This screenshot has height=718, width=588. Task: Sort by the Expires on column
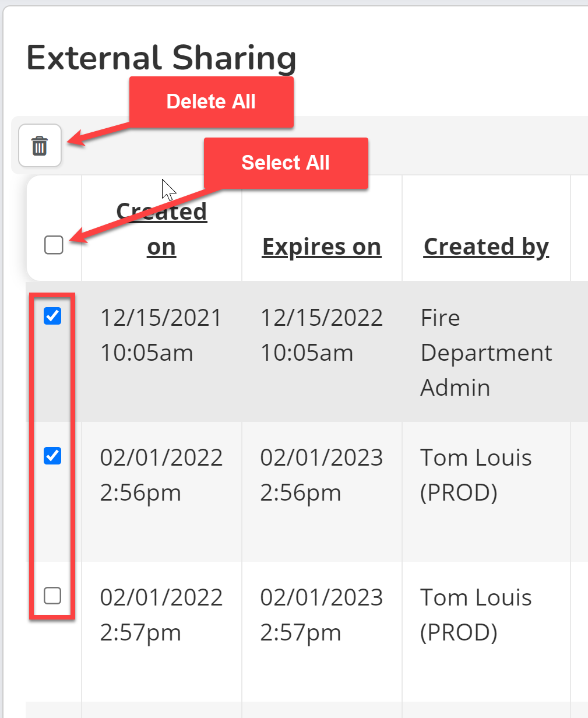click(322, 247)
